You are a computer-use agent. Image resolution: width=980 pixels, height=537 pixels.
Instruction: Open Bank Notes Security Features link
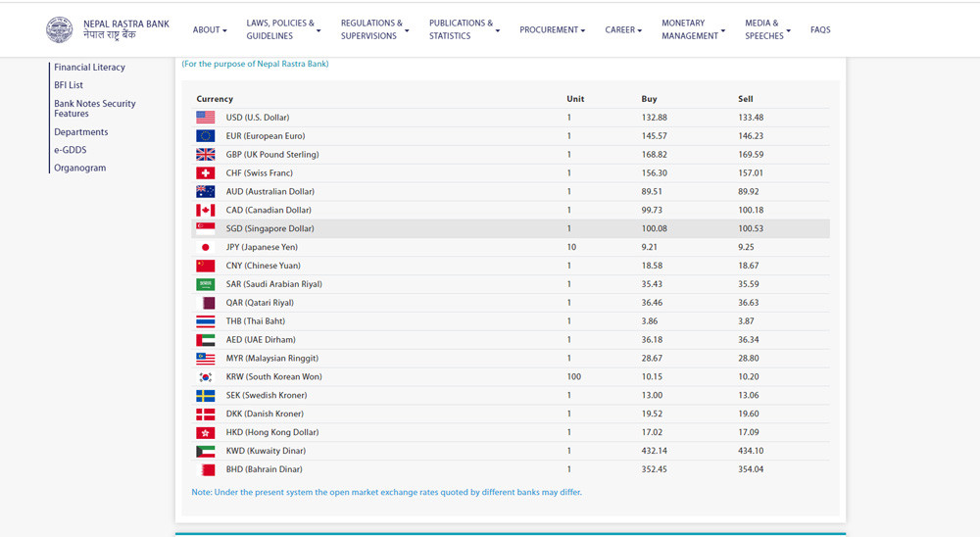pos(94,108)
